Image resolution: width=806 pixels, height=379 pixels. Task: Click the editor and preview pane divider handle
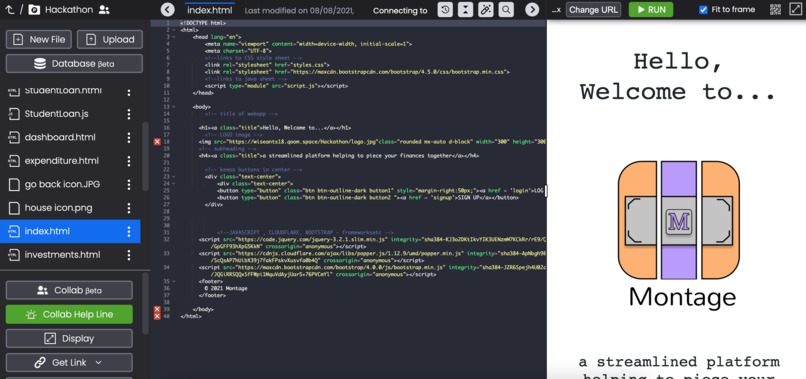pos(546,191)
